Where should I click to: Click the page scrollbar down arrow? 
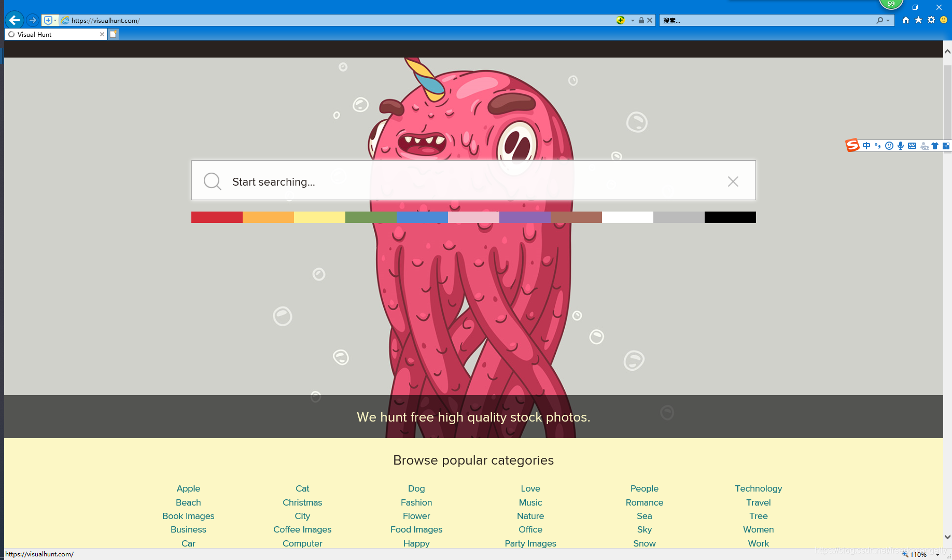coord(947,537)
